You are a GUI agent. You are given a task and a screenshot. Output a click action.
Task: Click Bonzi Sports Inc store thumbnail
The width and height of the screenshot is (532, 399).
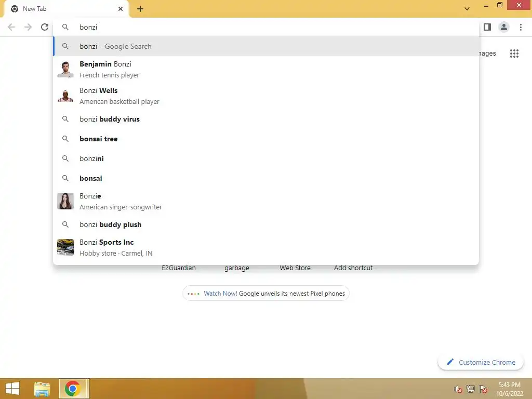click(x=65, y=247)
